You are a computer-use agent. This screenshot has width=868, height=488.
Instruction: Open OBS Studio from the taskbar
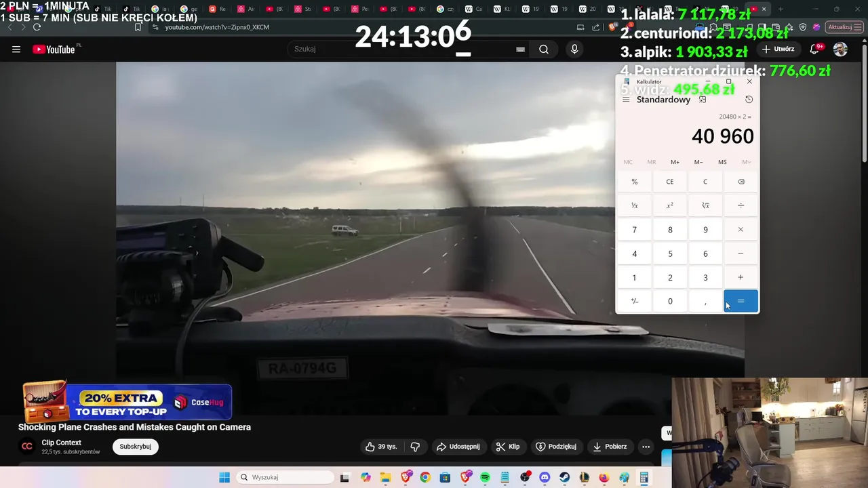pyautogui.click(x=525, y=477)
